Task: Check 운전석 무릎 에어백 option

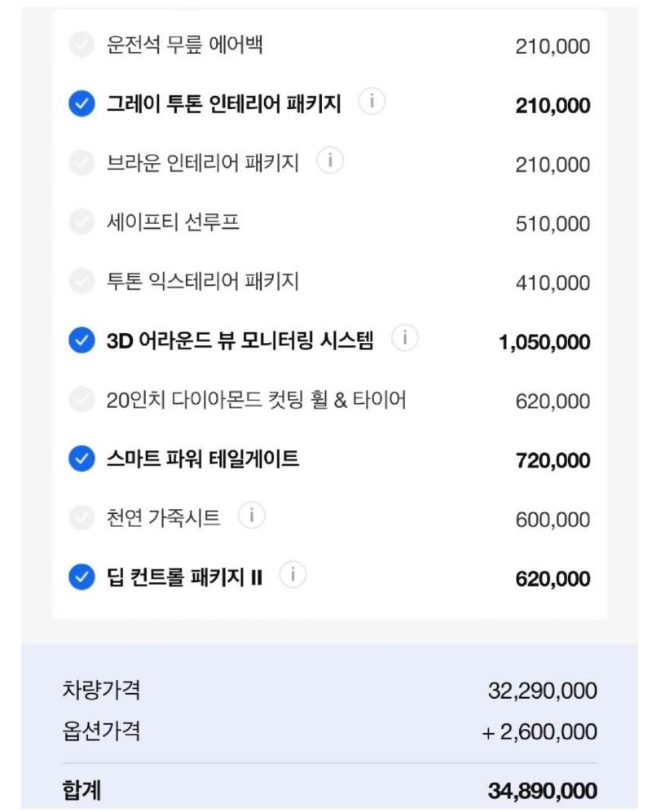Action: point(81,45)
